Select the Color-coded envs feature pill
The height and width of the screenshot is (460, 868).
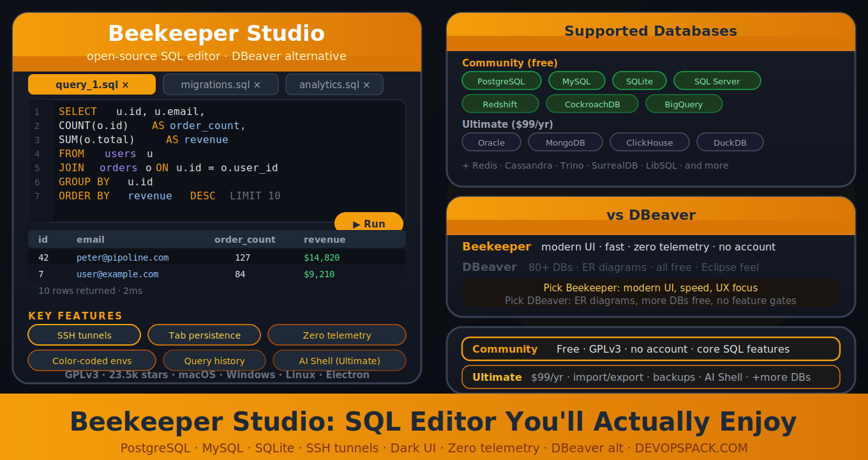pos(92,360)
